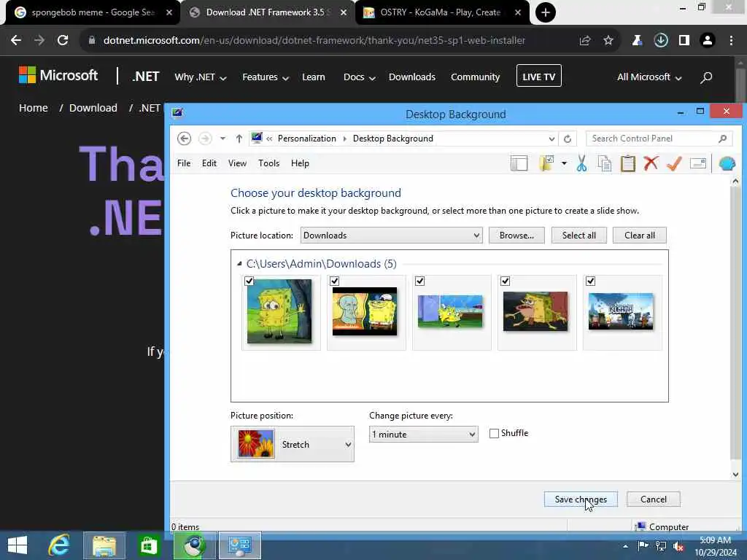Refresh the Desktop Background address bar

[568, 139]
